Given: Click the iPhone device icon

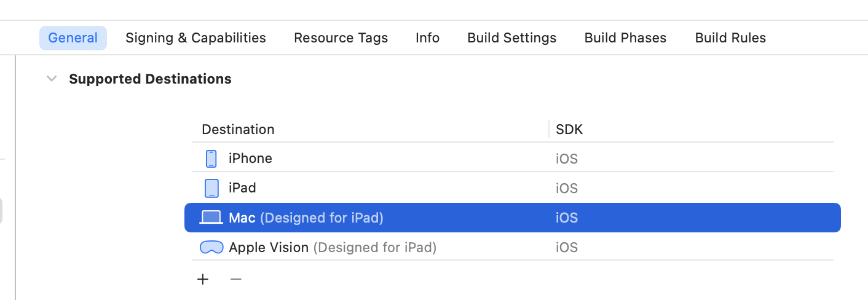Looking at the screenshot, I should (x=211, y=159).
